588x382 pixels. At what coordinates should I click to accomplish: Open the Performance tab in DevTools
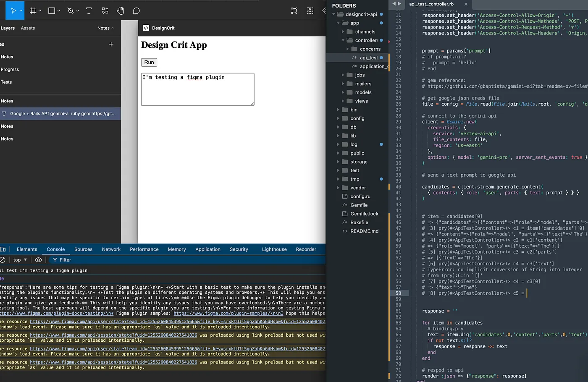[144, 249]
